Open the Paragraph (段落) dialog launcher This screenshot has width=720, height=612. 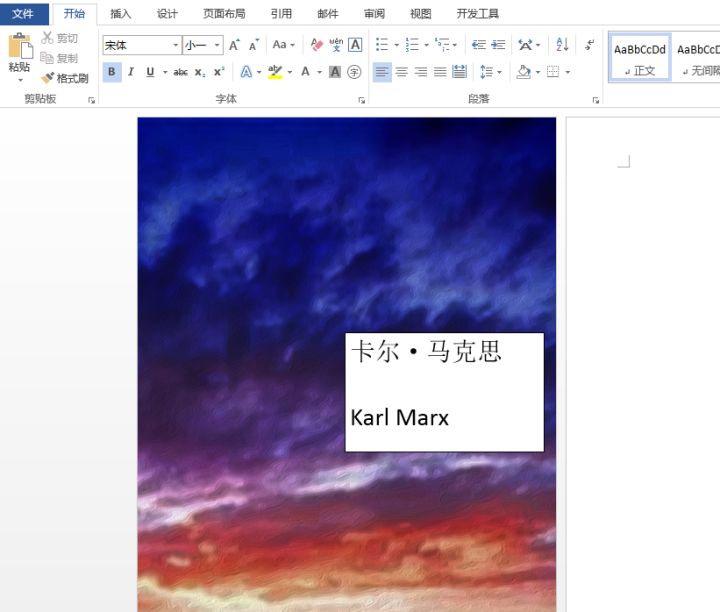(x=596, y=100)
